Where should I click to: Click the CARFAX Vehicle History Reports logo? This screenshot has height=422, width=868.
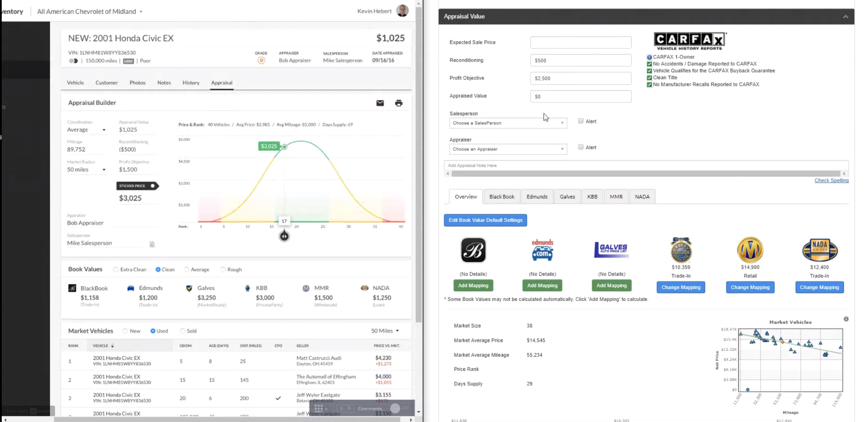pos(690,40)
